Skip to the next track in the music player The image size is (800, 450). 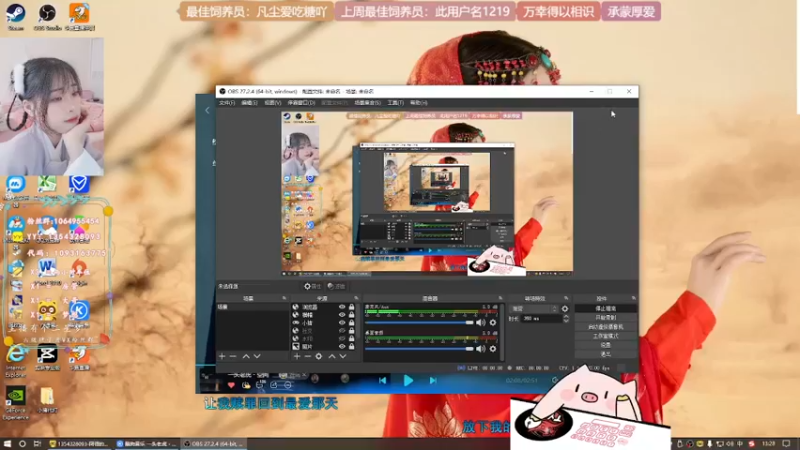433,380
